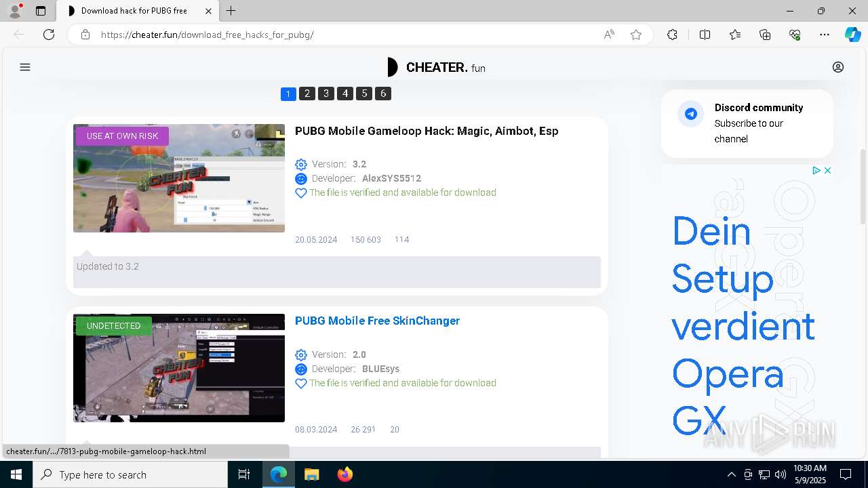The height and width of the screenshot is (488, 868).
Task: Open SkinChanger thumbnail image
Action: (179, 368)
